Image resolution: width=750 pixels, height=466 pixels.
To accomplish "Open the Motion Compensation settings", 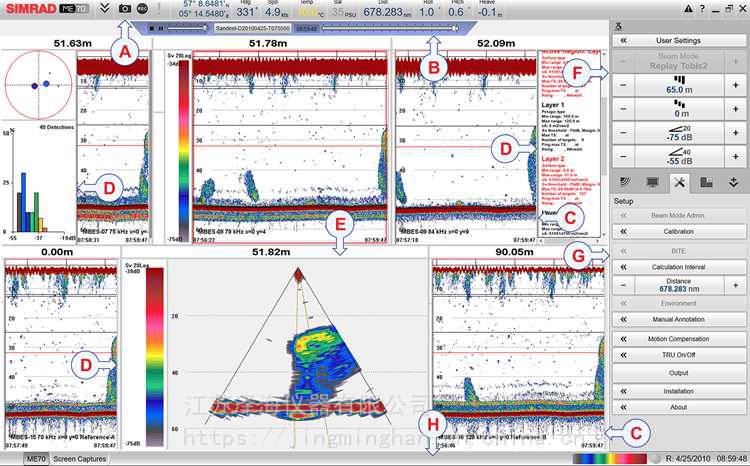I will click(678, 339).
